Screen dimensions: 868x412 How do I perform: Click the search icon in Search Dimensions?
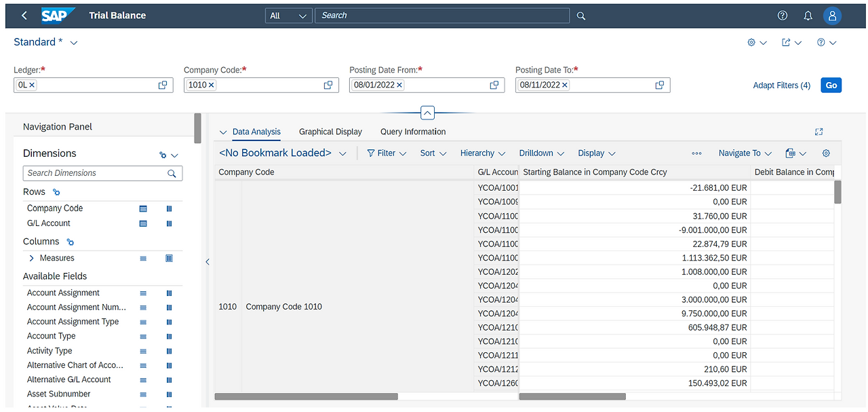(x=172, y=173)
